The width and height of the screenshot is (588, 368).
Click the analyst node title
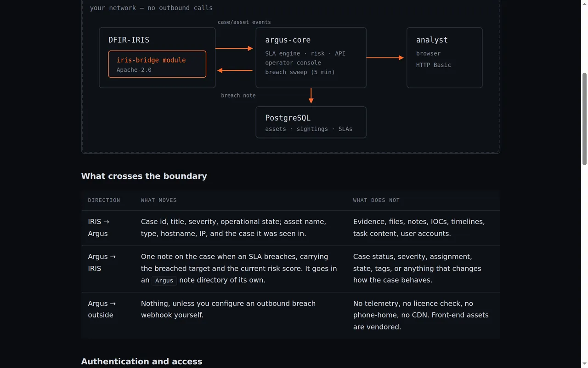pyautogui.click(x=432, y=40)
